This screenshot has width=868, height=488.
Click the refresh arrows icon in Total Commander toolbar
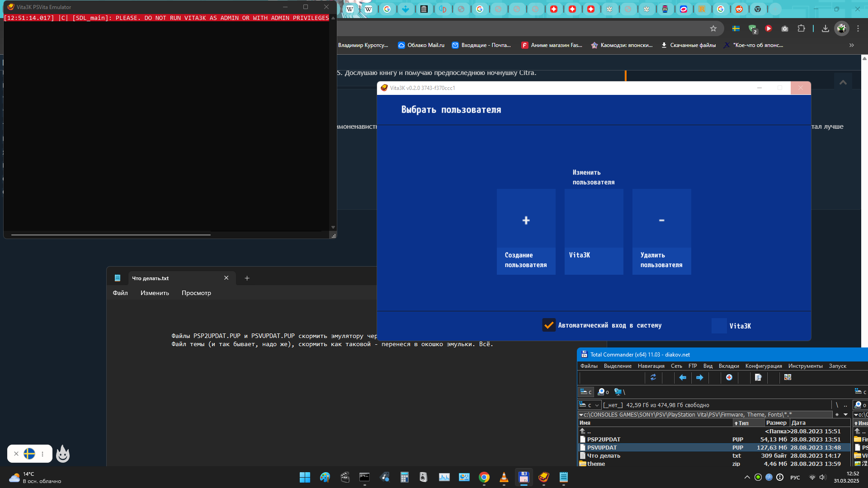pos(653,377)
